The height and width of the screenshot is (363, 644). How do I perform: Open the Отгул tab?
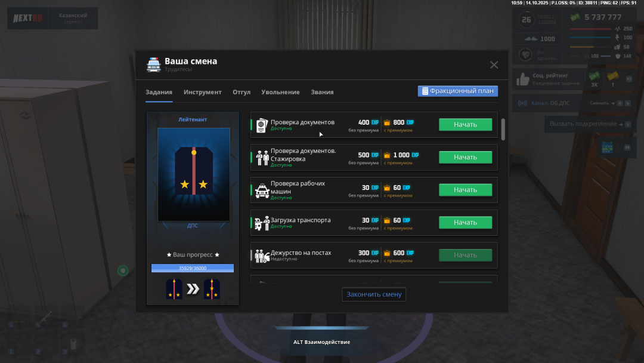241,92
